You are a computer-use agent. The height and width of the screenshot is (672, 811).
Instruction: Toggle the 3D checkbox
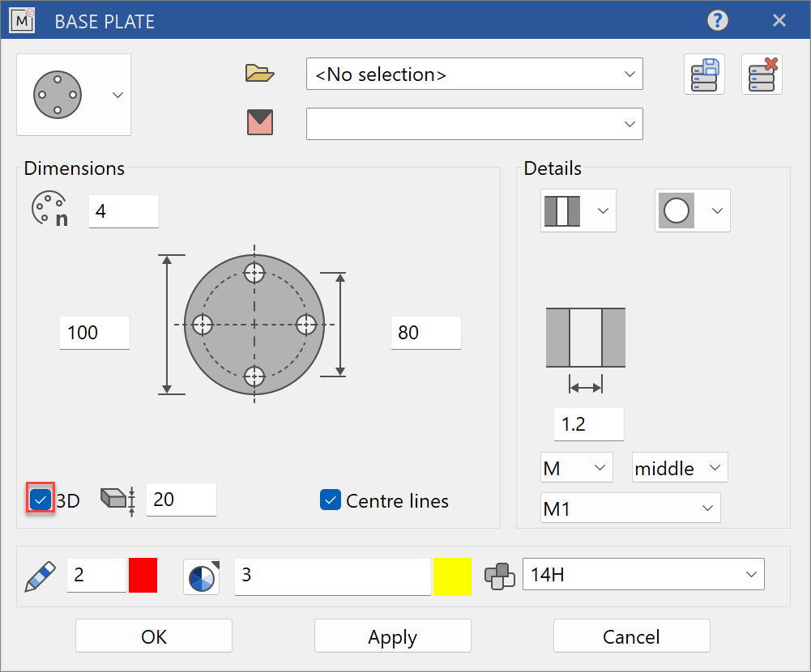41,500
